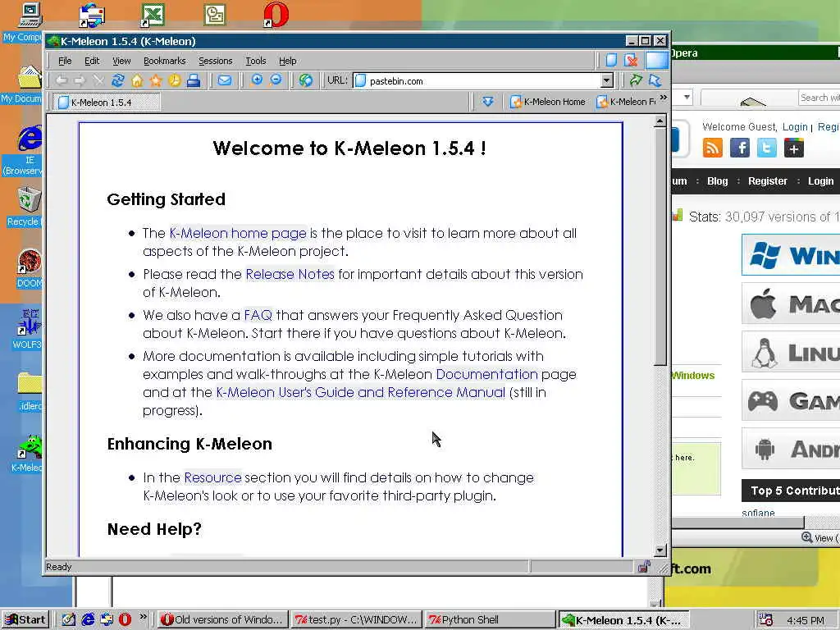Click the green Go arrow icon
Viewport: 840px width, 630px height.
coord(636,81)
